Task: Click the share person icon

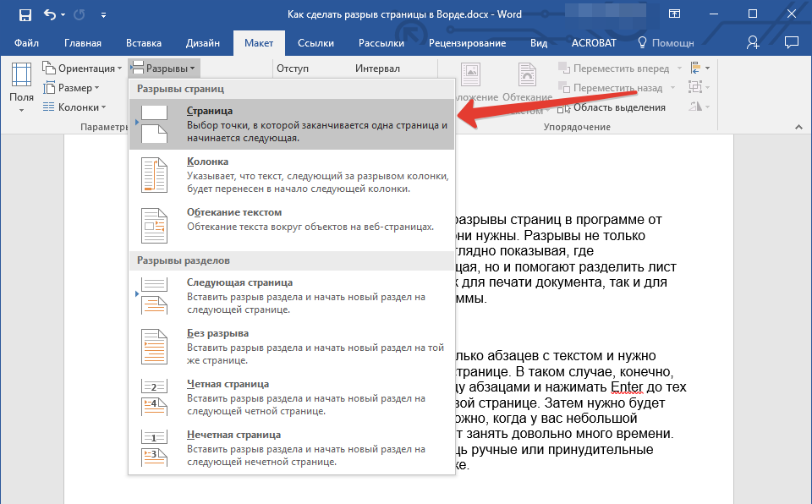Action: click(x=753, y=42)
